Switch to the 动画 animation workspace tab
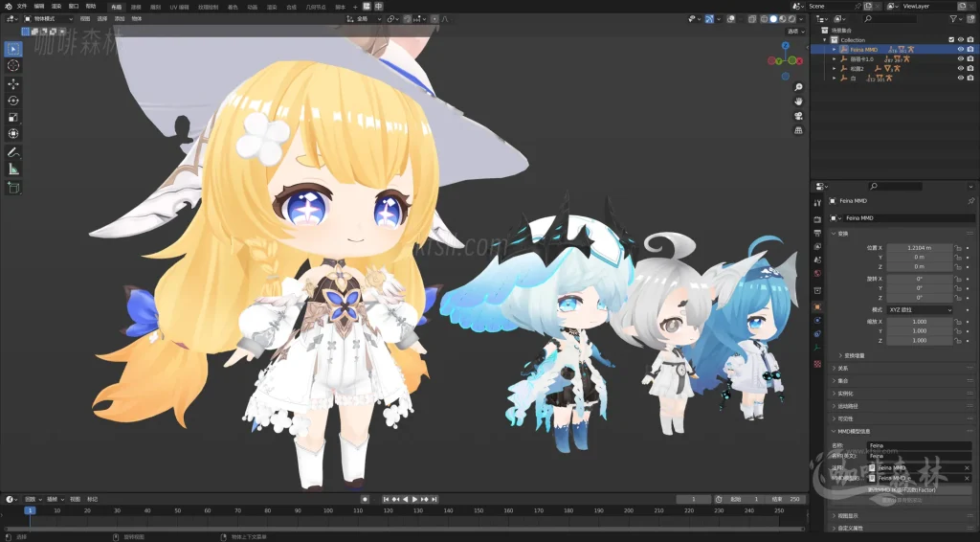The height and width of the screenshot is (542, 980). [252, 7]
